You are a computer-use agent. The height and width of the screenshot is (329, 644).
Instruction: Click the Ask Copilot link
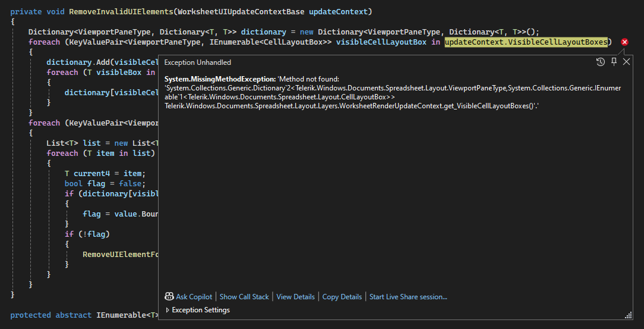click(194, 296)
